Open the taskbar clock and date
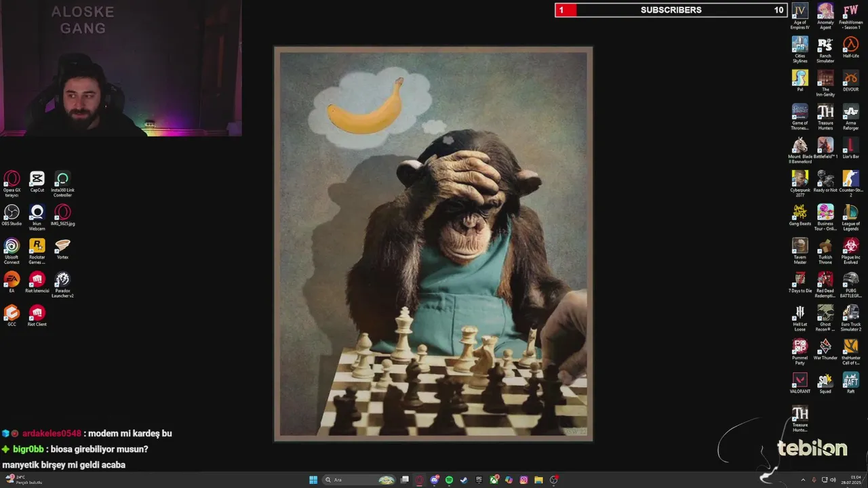Image resolution: width=868 pixels, height=488 pixels. [x=851, y=480]
